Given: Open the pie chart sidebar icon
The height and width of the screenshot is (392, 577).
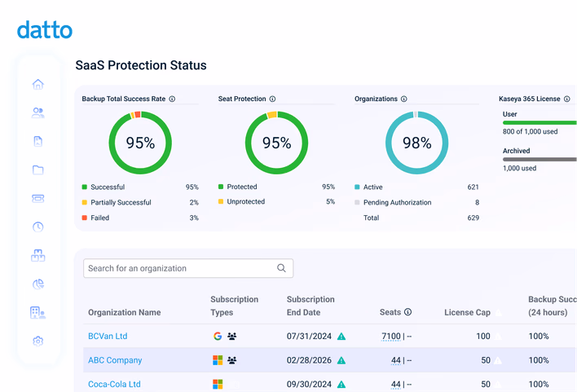Looking at the screenshot, I should pos(38,284).
